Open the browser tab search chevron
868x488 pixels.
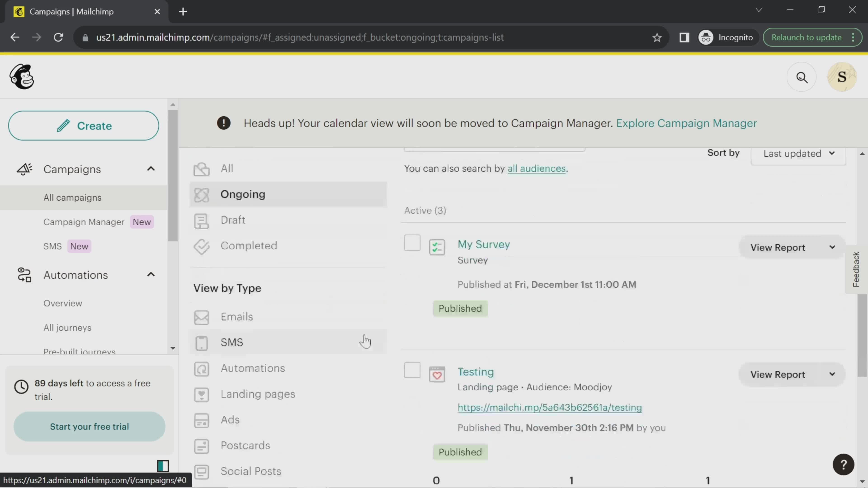tap(759, 10)
